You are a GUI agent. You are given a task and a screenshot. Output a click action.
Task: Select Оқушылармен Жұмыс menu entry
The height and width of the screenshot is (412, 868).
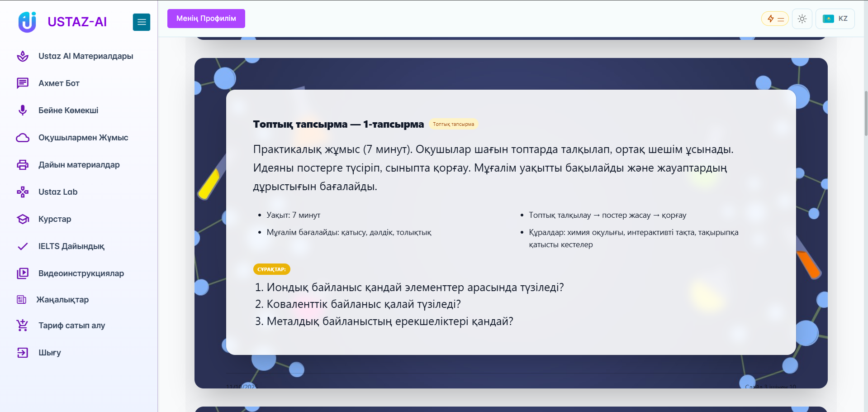coord(82,138)
